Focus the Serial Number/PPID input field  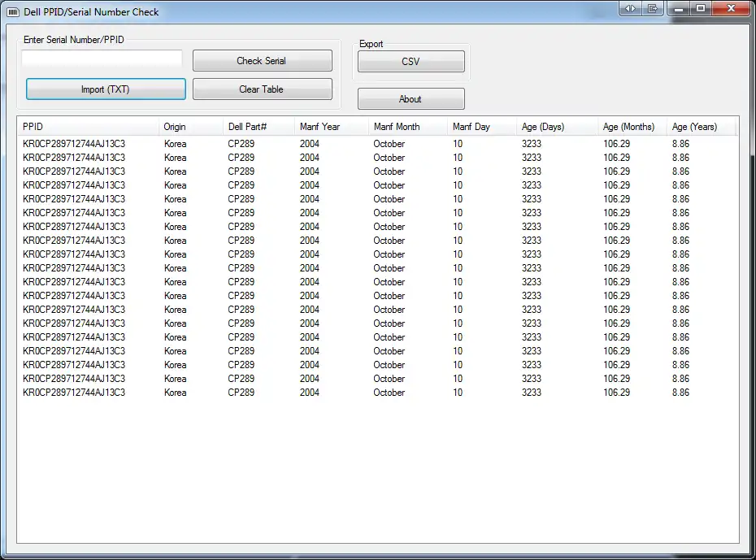[x=102, y=59]
